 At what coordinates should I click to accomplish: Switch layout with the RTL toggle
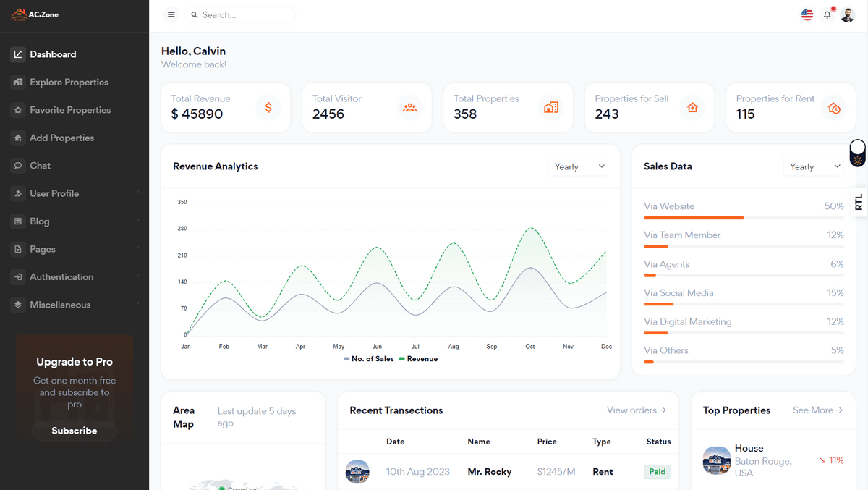point(859,202)
